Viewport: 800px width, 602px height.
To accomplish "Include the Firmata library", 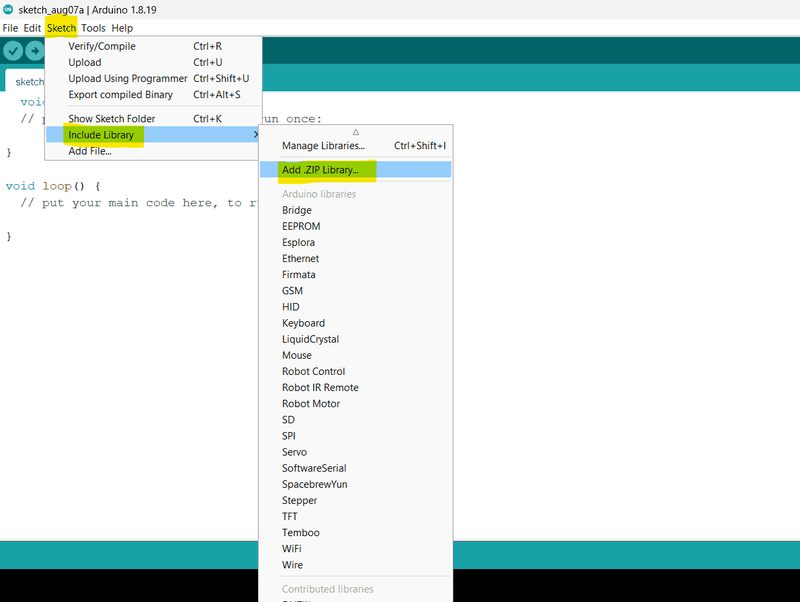I will click(x=356, y=274).
